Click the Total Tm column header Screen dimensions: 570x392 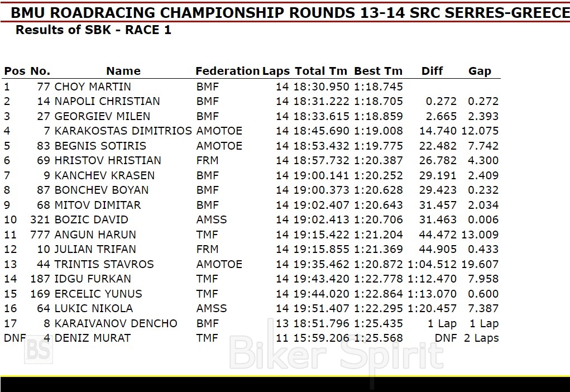coord(321,71)
